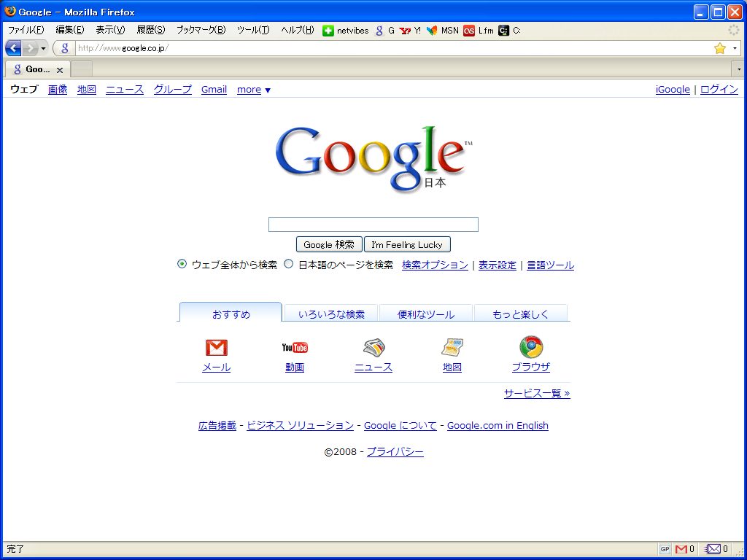The height and width of the screenshot is (560, 747).
Task: Open the ヘルプ(H) menu
Action: tap(298, 30)
